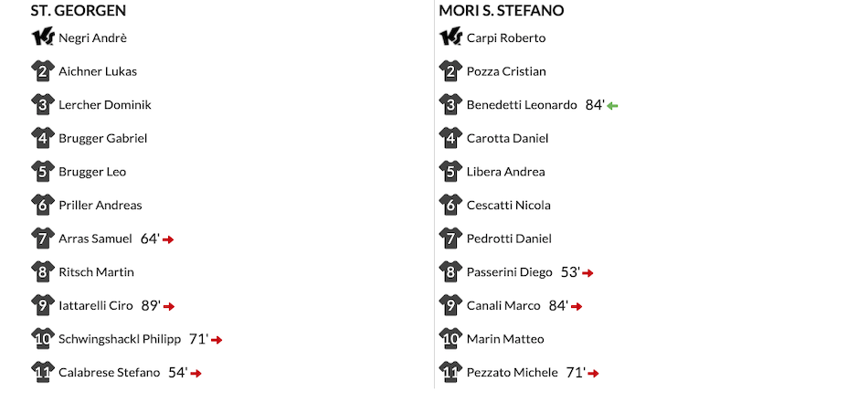Click goalkeeper glove icon beside Negri Andrè
This screenshot has width=868, height=403.
(43, 37)
